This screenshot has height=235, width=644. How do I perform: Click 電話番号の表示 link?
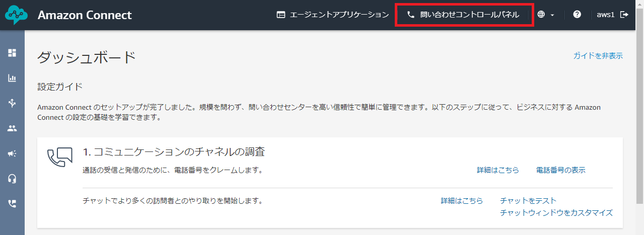(x=561, y=170)
